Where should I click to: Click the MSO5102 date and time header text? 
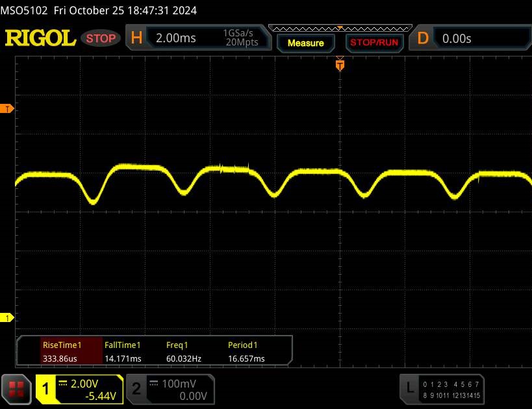[x=98, y=10]
